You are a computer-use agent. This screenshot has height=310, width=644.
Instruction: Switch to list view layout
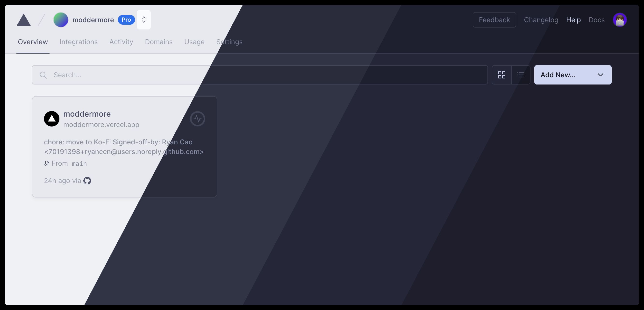coord(521,75)
